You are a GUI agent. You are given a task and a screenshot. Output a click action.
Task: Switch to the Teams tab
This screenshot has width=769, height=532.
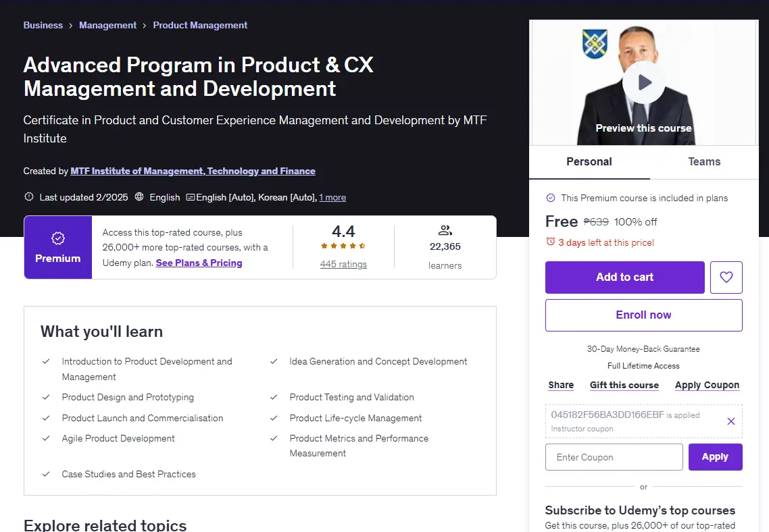[x=704, y=162]
